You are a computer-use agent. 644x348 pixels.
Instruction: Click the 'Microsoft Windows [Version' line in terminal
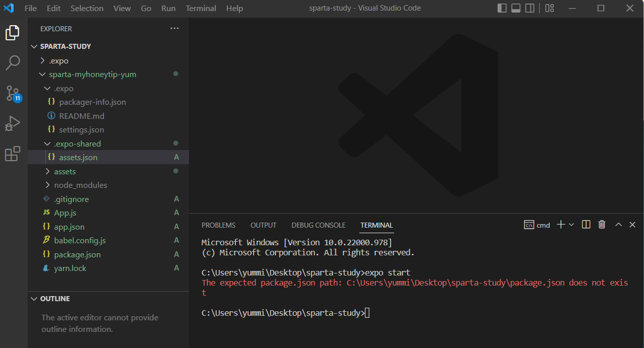pyautogui.click(x=296, y=242)
